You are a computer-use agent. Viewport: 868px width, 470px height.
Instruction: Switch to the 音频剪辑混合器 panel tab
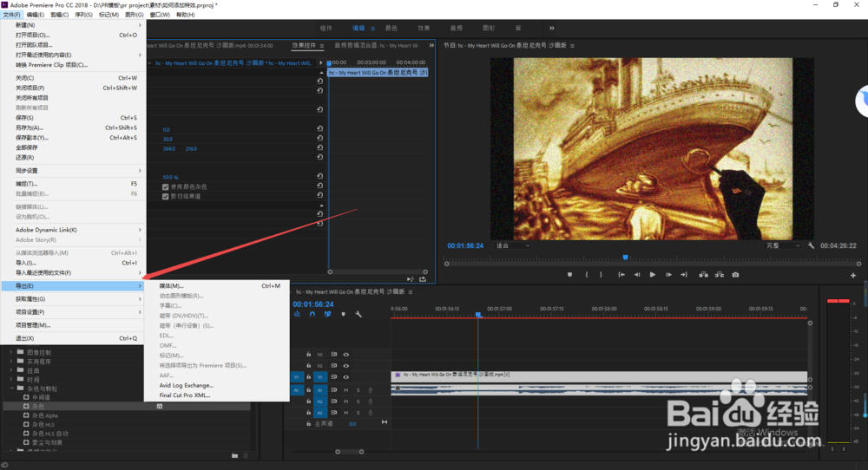376,46
